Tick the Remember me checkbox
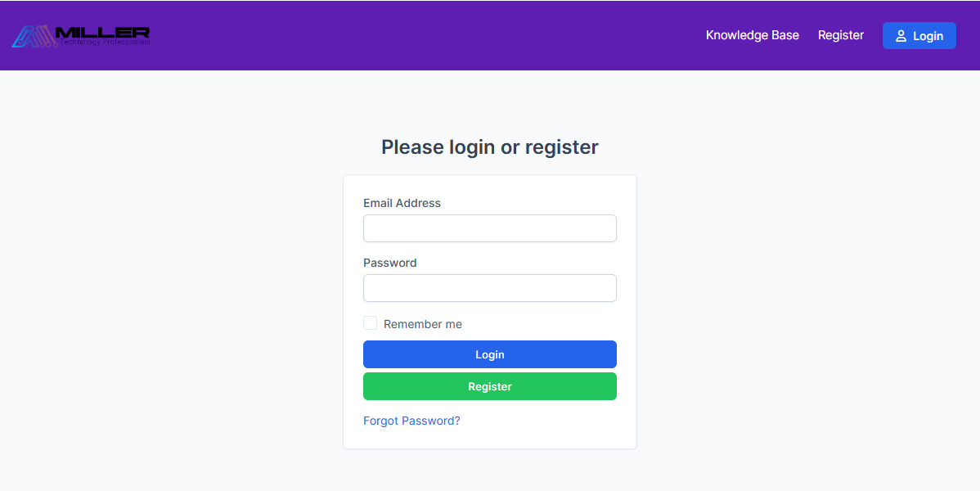Screen dimensions: 980x491 pos(370,322)
